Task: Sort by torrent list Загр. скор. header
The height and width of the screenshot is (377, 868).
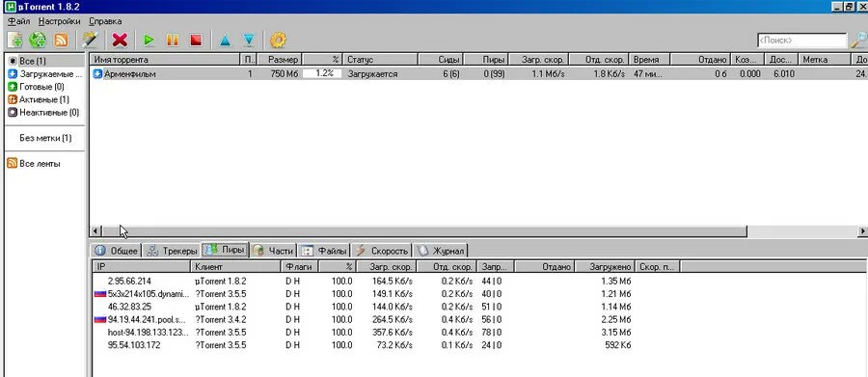Action: (x=538, y=59)
